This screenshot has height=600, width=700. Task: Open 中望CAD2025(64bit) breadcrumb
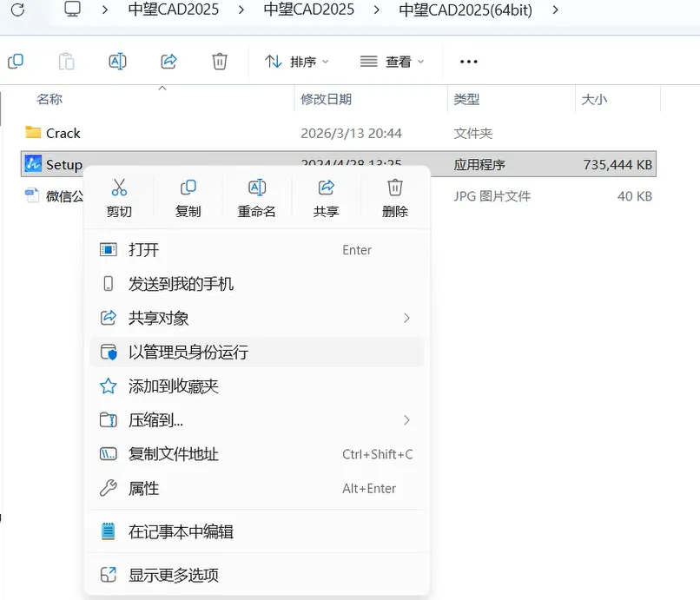[466, 10]
